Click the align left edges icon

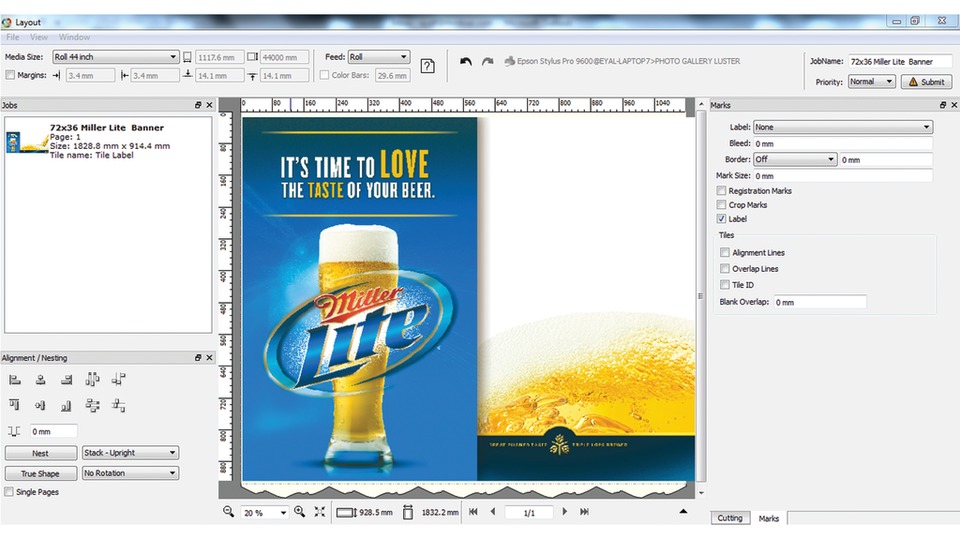click(x=15, y=380)
